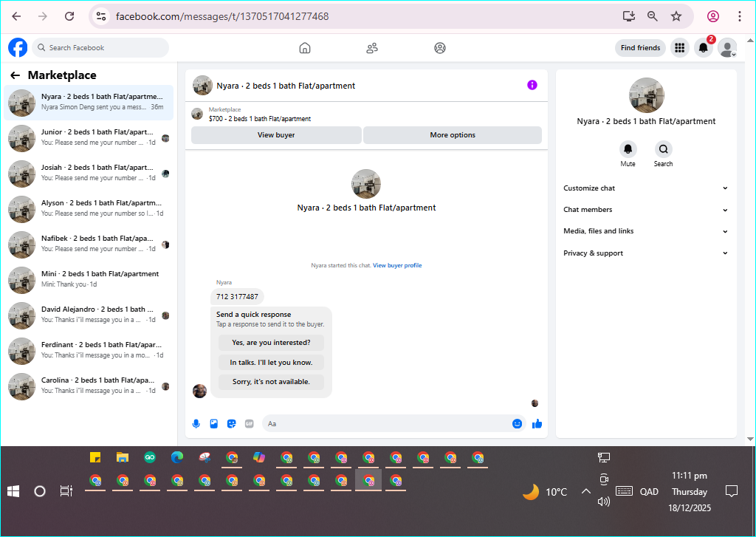The width and height of the screenshot is (756, 537).
Task: Open Sticky Notes from taskbar
Action: [95, 457]
